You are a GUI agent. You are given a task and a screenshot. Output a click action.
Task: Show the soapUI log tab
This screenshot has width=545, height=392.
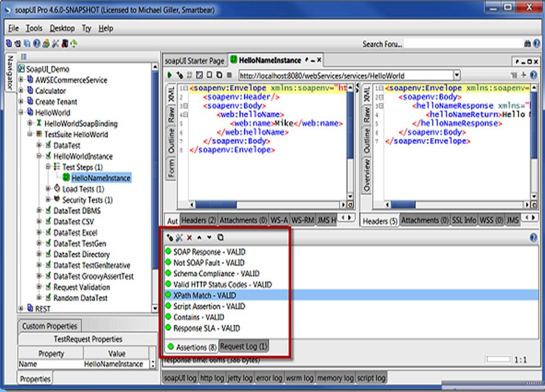click(180, 378)
